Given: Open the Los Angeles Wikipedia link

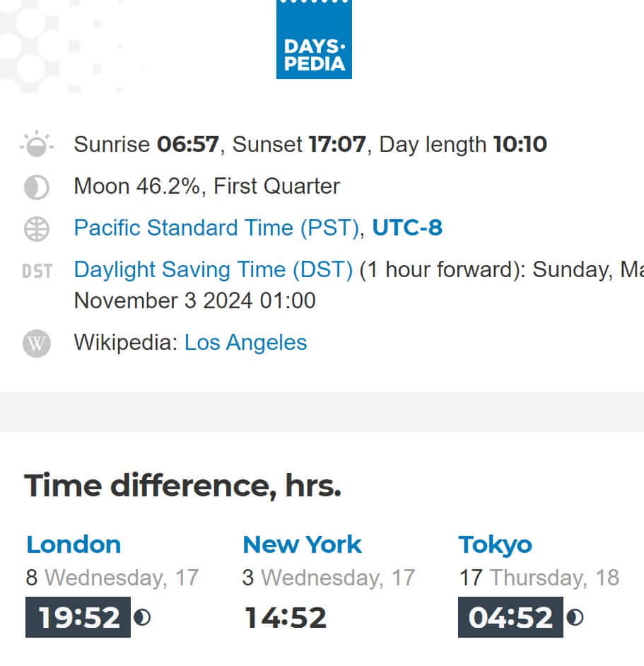Looking at the screenshot, I should pos(245,343).
